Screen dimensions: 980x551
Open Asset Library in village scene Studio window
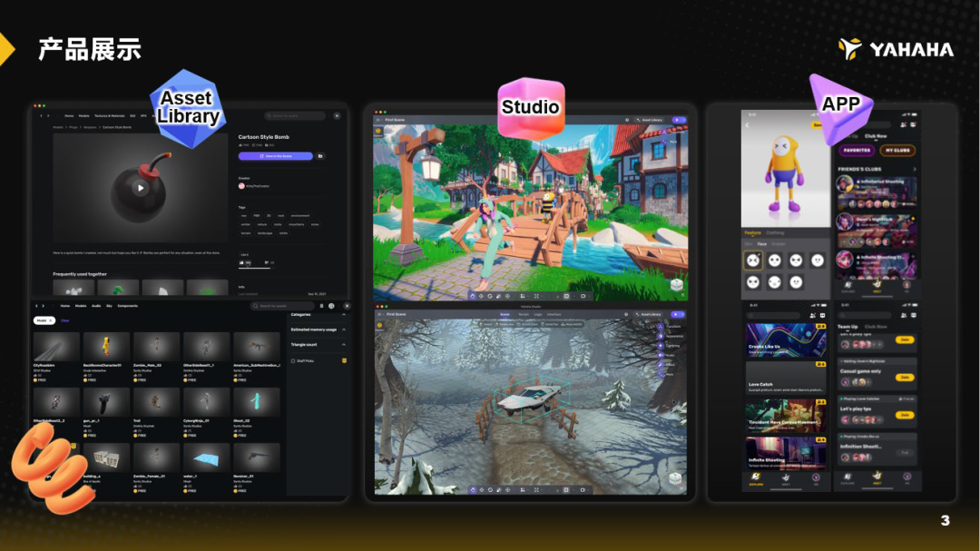pyautogui.click(x=650, y=120)
